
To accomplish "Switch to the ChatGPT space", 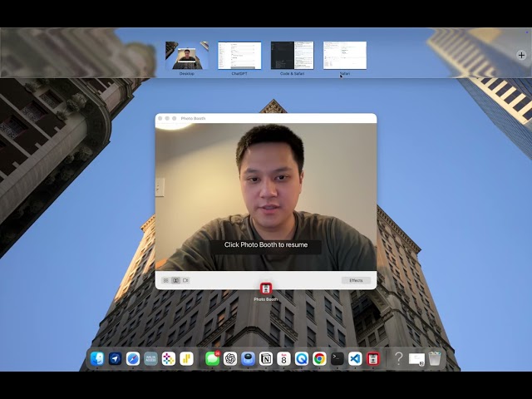I will click(239, 56).
